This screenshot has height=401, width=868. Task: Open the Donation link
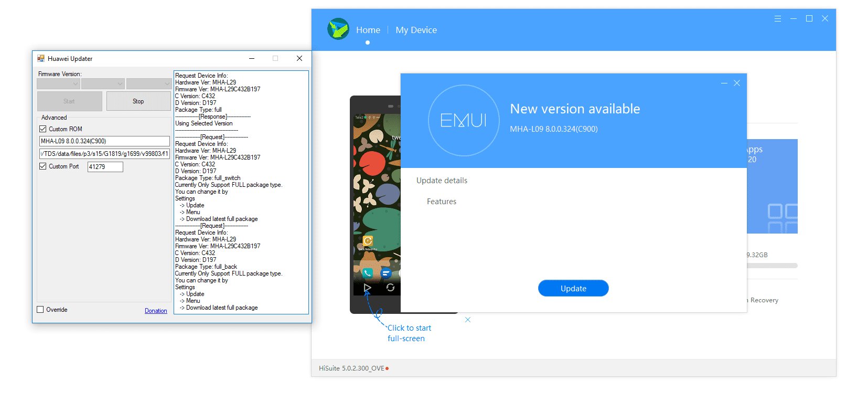point(156,311)
